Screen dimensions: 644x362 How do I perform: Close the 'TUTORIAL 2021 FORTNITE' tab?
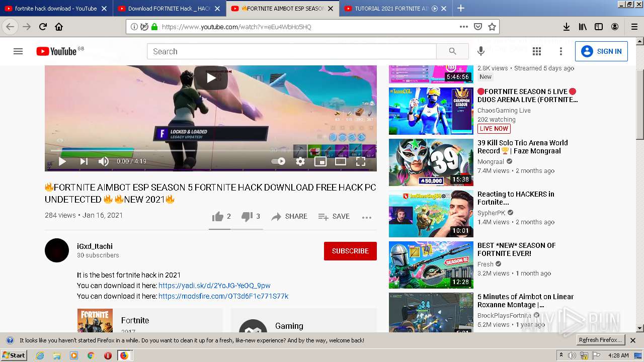pos(444,9)
